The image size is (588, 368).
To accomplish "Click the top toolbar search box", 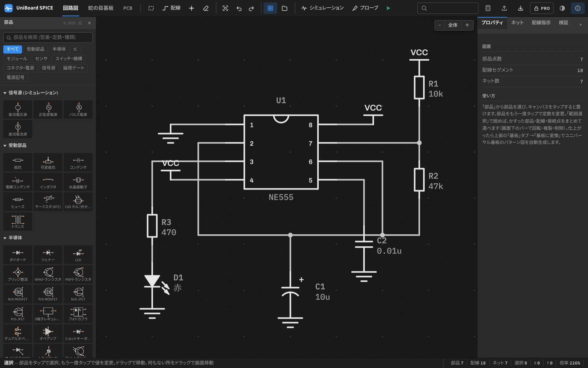I will pos(448,8).
